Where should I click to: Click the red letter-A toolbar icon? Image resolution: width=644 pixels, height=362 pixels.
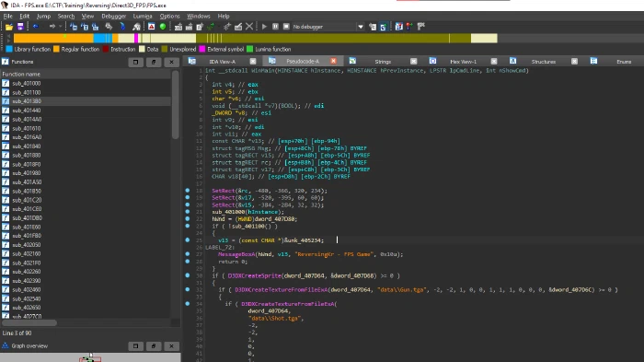click(x=152, y=27)
